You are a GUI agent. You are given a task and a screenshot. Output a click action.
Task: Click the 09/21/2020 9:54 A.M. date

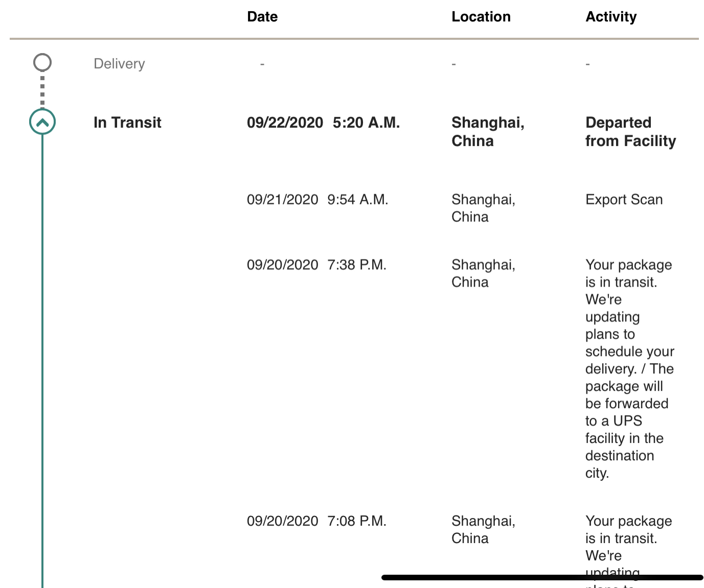(x=317, y=200)
